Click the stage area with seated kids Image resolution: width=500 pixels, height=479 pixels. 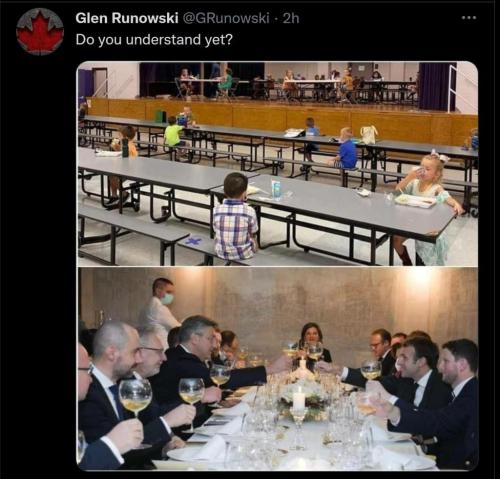[278, 83]
